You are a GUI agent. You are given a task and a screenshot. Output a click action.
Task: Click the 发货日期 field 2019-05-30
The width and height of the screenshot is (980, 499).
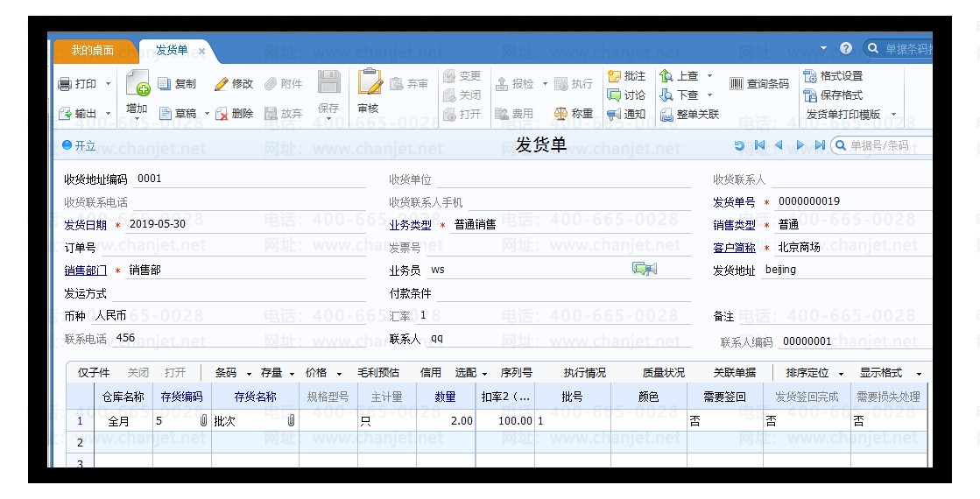click(x=246, y=224)
